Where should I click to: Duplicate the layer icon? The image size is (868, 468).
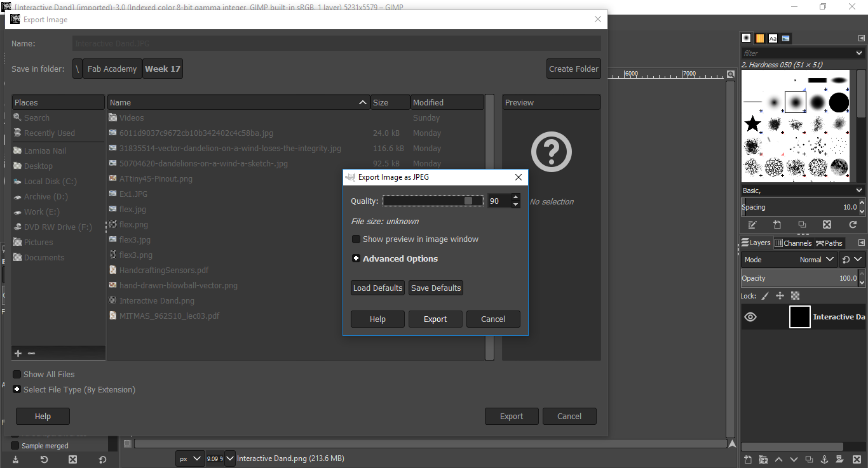click(809, 460)
